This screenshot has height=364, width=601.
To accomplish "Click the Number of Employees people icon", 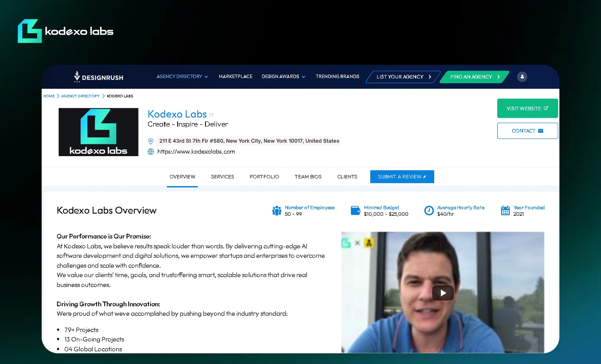I will click(x=277, y=211).
